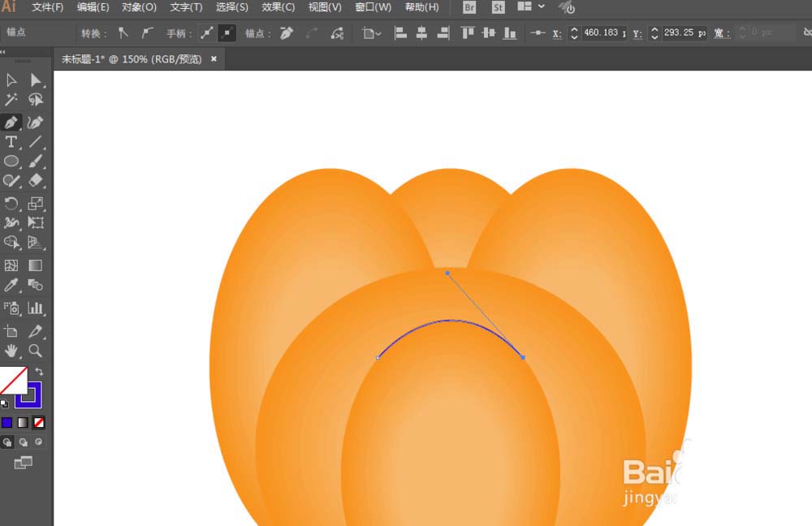Click the Y coordinate value field
Image resolution: width=812 pixels, height=526 pixels.
684,33
